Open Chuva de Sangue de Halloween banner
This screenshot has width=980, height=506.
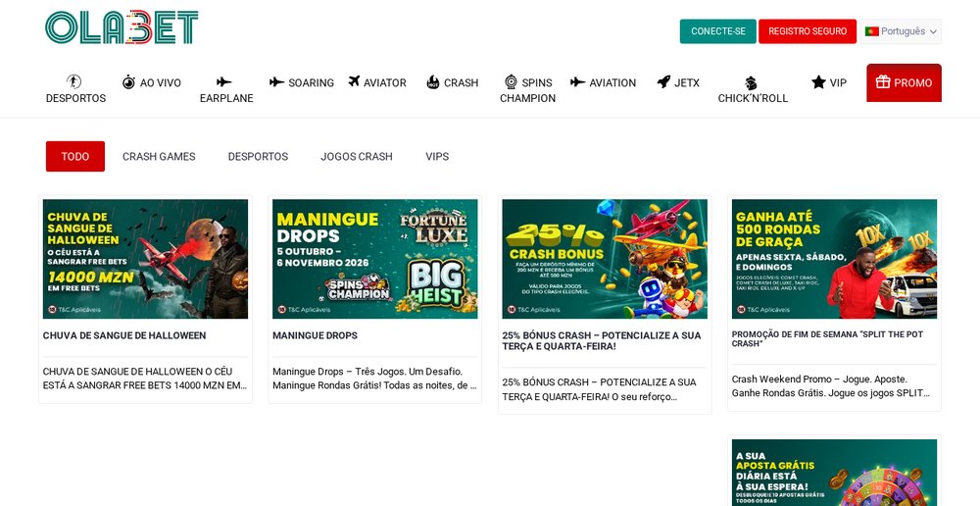[x=146, y=259]
